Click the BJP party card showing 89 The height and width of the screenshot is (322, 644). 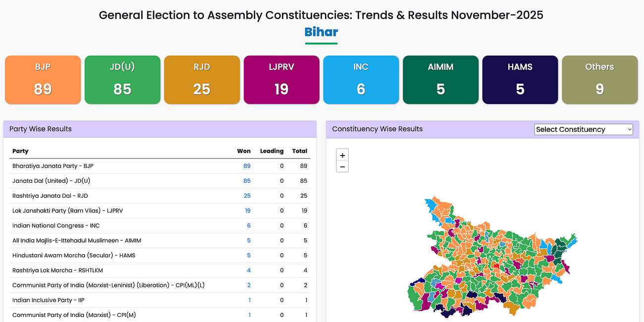click(x=43, y=79)
